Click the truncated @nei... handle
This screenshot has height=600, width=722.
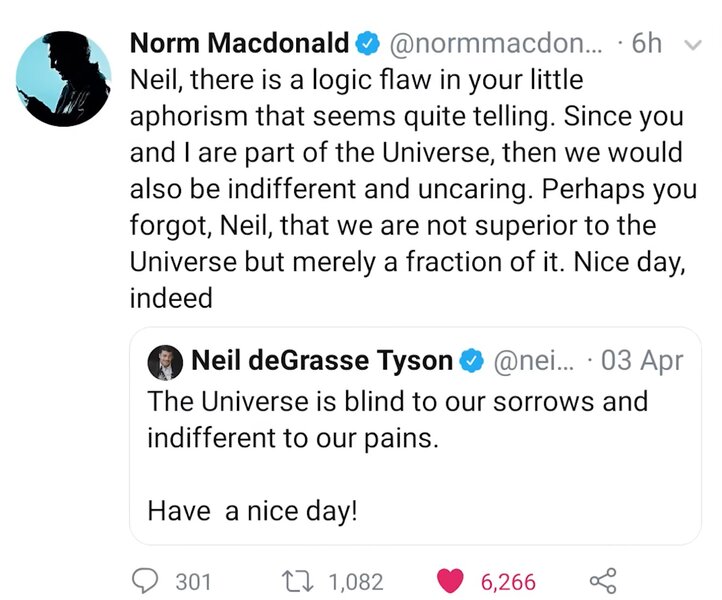click(533, 361)
